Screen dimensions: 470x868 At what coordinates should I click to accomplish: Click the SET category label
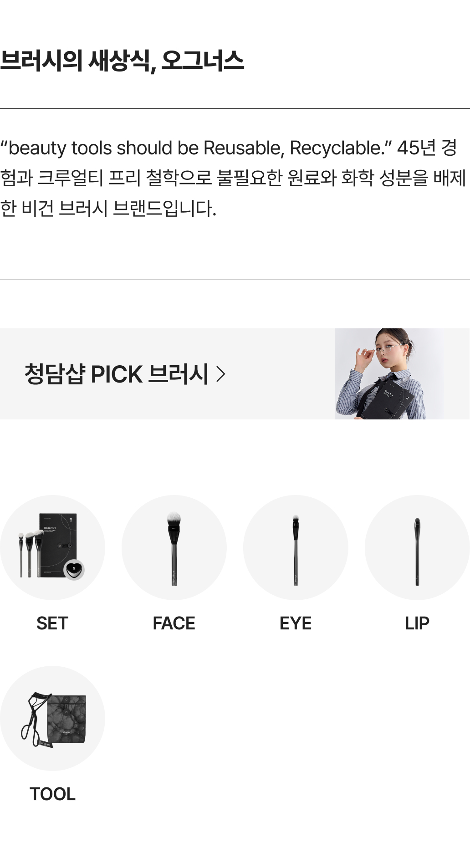pos(52,623)
